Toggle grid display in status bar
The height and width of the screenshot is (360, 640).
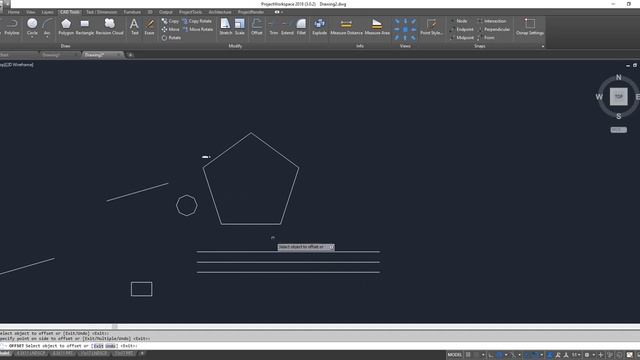pos(468,355)
